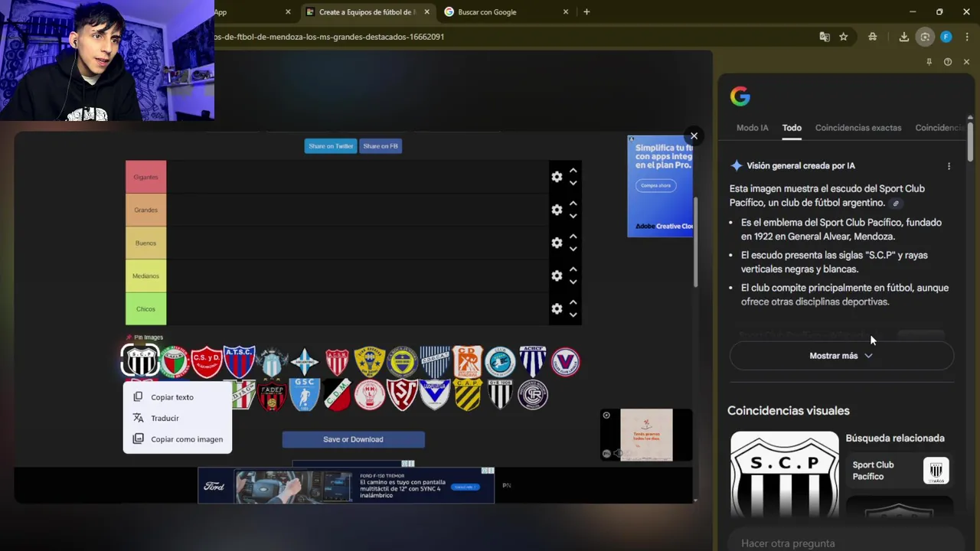
Task: Select the C.D.M. red-black diagonal crest
Action: point(337,395)
